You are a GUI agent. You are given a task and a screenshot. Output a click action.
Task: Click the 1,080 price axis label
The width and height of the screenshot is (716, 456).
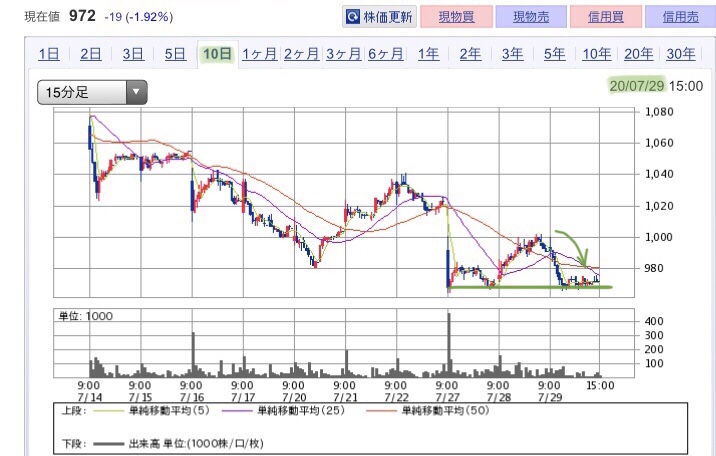tap(659, 111)
